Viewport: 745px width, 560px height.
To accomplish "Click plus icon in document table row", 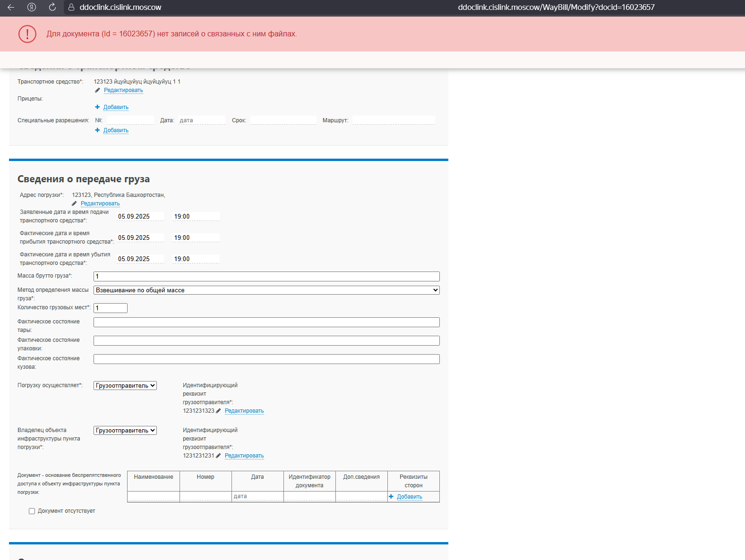I will [x=391, y=497].
